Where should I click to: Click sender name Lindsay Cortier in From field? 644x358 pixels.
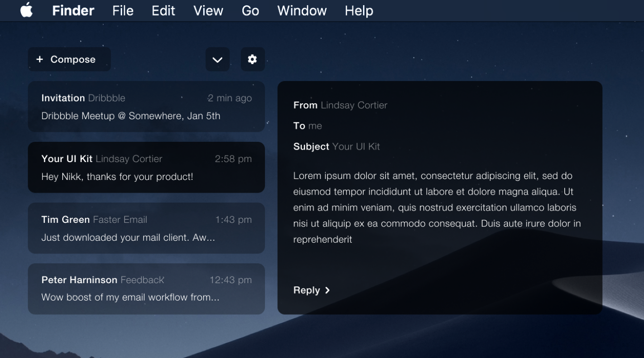354,105
